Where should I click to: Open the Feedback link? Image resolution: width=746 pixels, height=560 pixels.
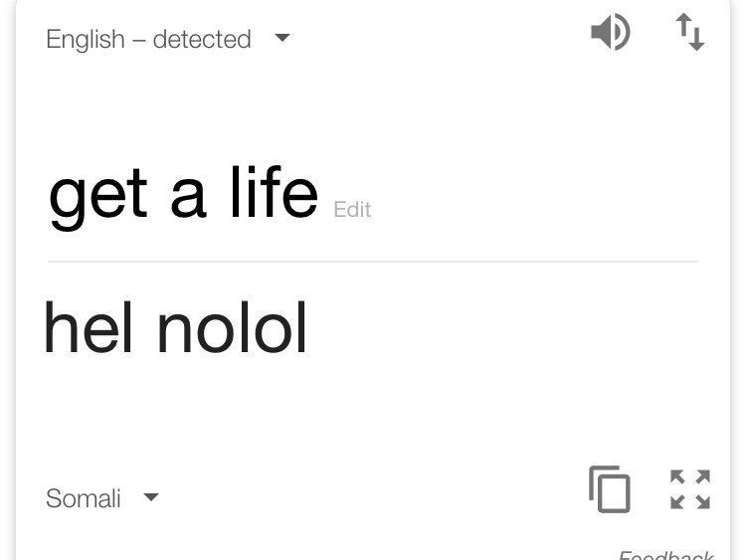click(x=665, y=554)
